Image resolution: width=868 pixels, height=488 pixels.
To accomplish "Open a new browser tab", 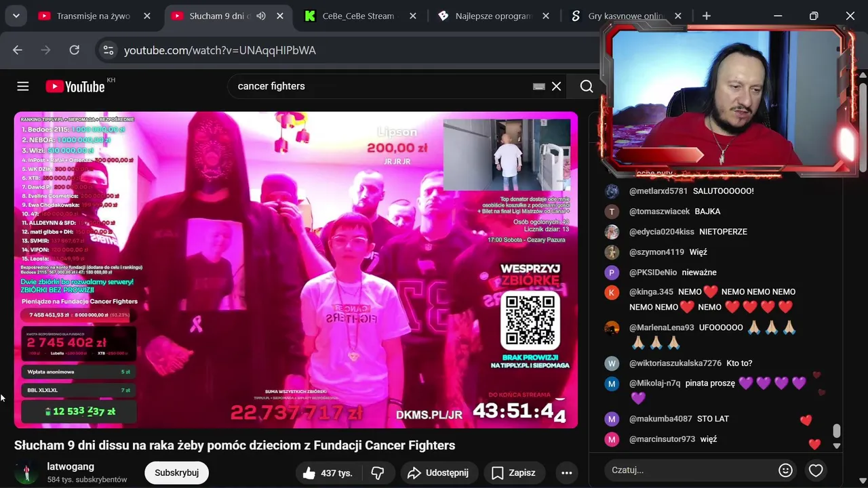I will click(707, 16).
